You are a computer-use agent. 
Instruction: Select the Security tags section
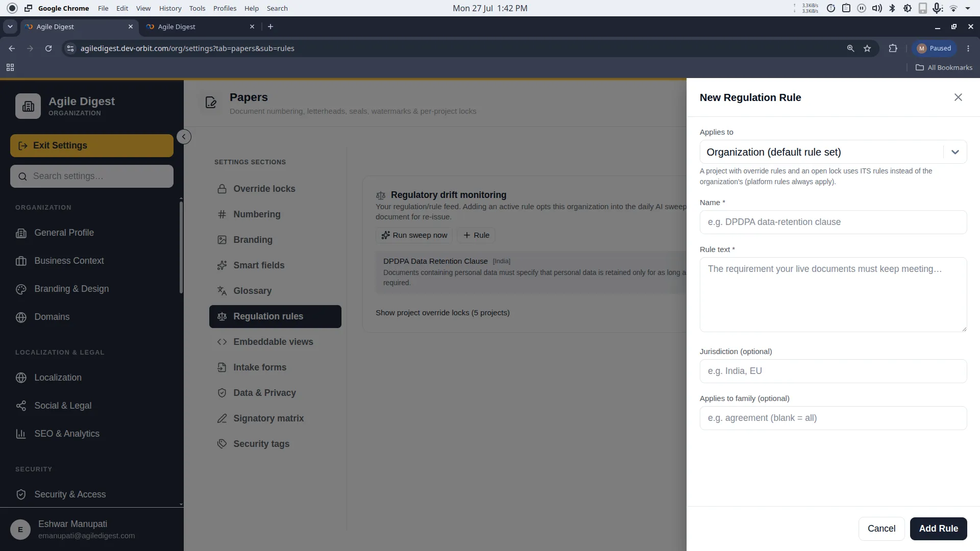275,444
